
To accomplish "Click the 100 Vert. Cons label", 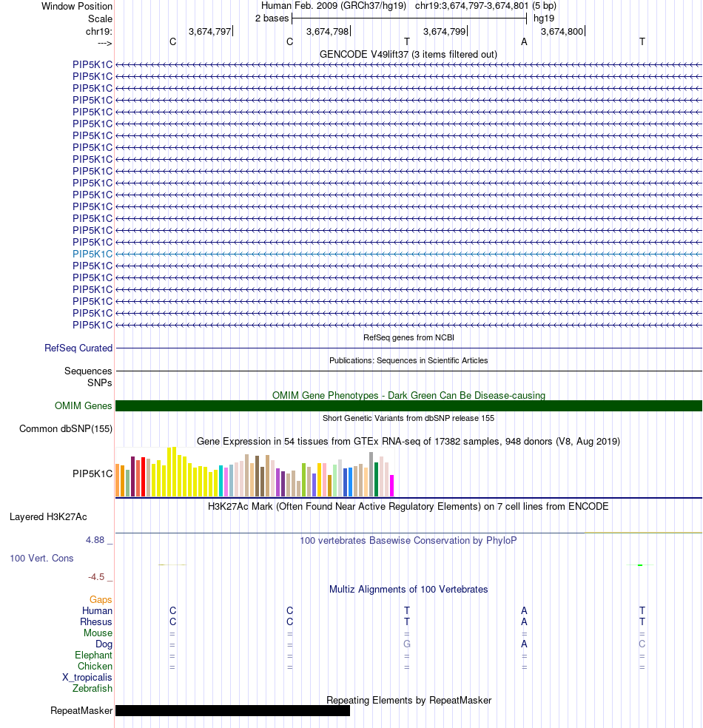I will point(41,558).
